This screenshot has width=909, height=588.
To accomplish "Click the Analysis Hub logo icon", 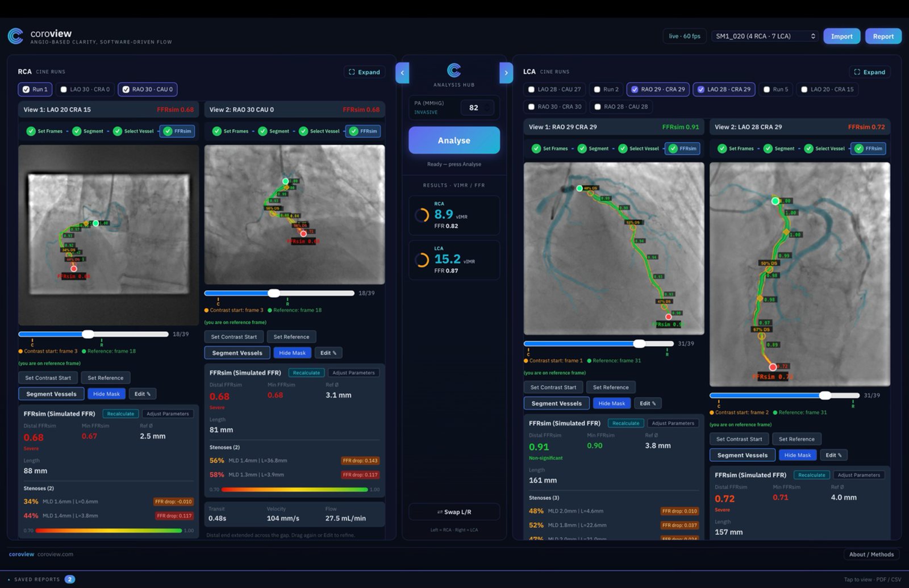I will [x=454, y=70].
